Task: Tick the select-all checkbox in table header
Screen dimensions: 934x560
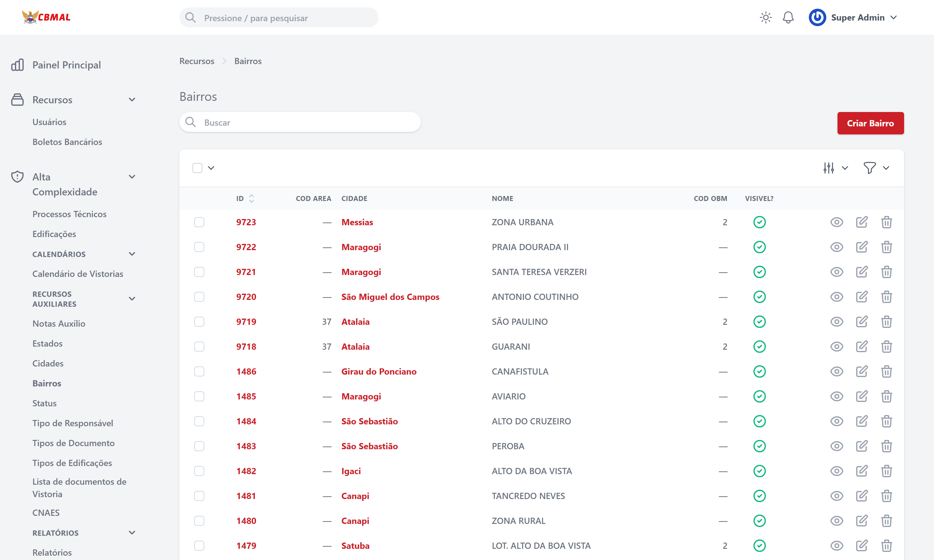Action: click(x=197, y=168)
